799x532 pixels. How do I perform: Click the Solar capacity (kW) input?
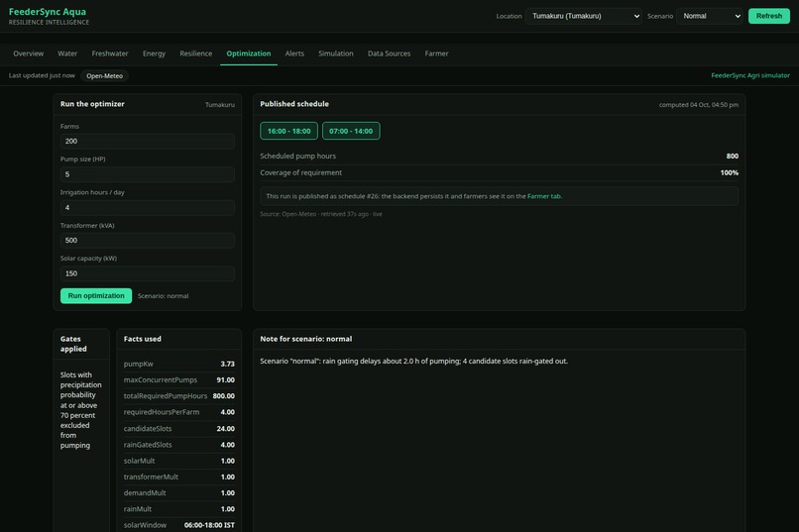[x=148, y=273]
